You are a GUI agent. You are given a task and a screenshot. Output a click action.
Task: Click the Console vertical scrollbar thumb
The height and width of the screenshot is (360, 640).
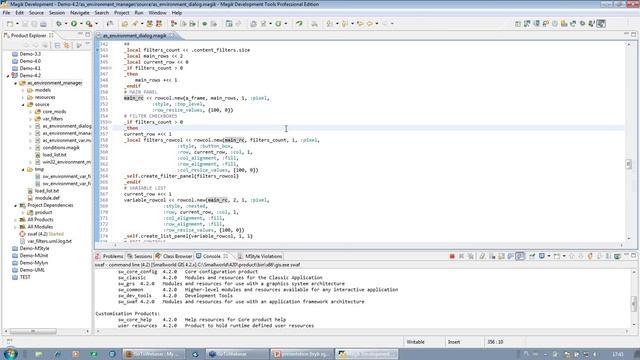634,303
